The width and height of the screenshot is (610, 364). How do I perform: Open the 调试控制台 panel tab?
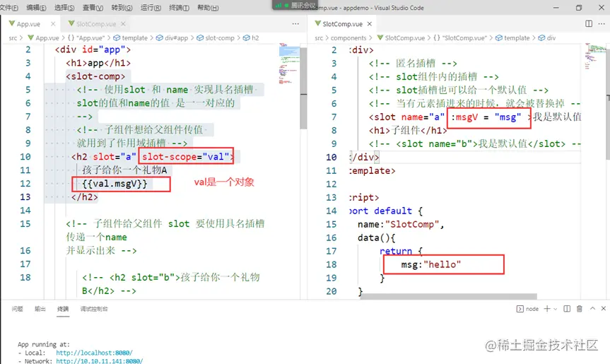coord(94,309)
